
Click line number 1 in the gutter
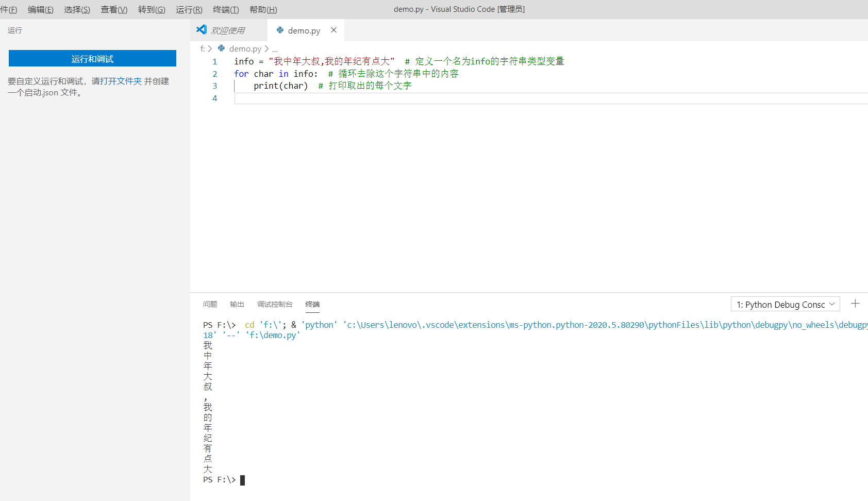coord(215,61)
